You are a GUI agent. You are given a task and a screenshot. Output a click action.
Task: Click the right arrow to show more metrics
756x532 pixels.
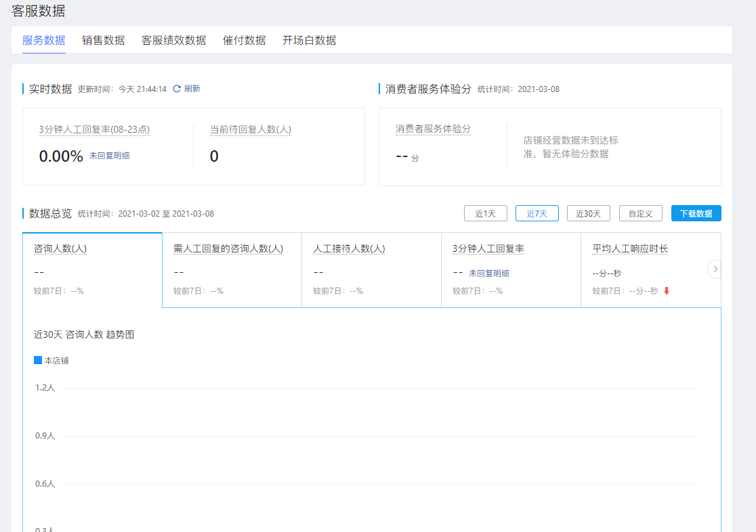coord(715,269)
